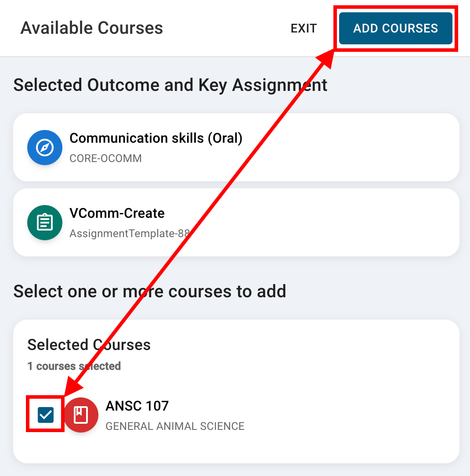Uncheck the ANSC 107 course checkbox

tap(46, 415)
